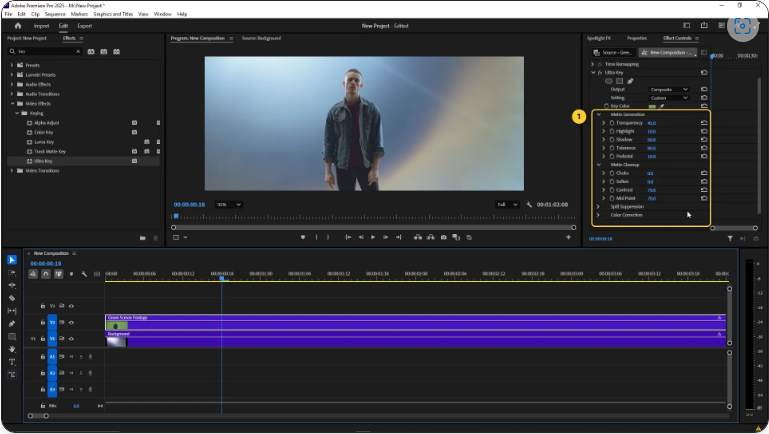The image size is (769, 434).
Task: Switch to Source: Background tab
Action: click(261, 38)
